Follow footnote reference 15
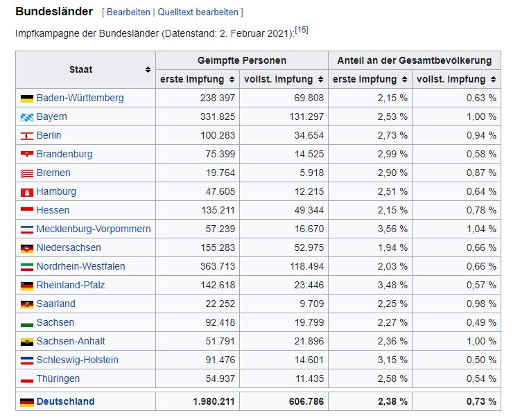 [x=302, y=30]
